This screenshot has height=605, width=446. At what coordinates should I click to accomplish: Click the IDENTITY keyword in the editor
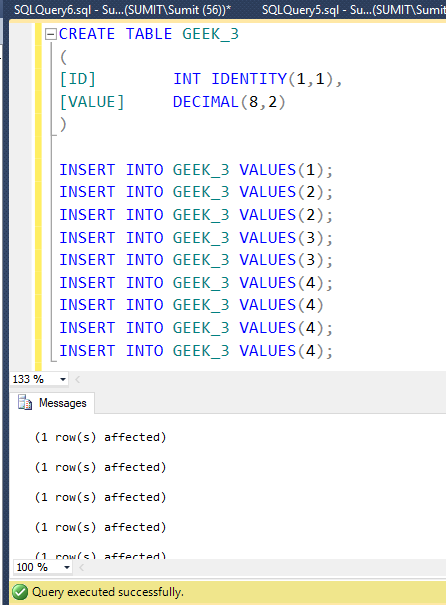click(249, 79)
